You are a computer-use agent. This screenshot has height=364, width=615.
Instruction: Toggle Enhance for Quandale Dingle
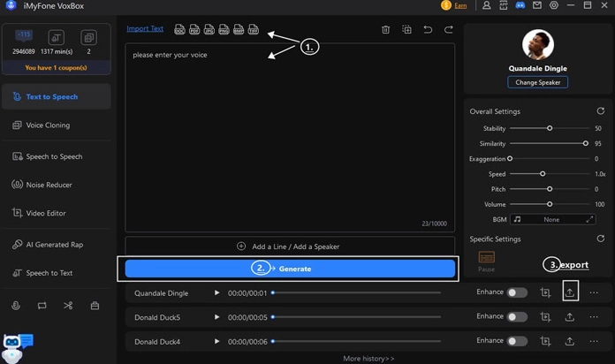click(x=517, y=292)
